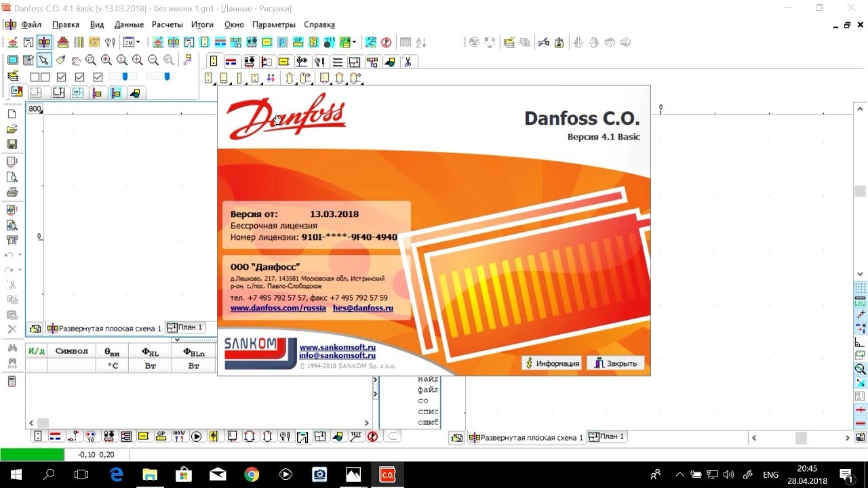Toggle the first checked checkbox in toolbar
This screenshot has width=868, height=488.
point(61,77)
